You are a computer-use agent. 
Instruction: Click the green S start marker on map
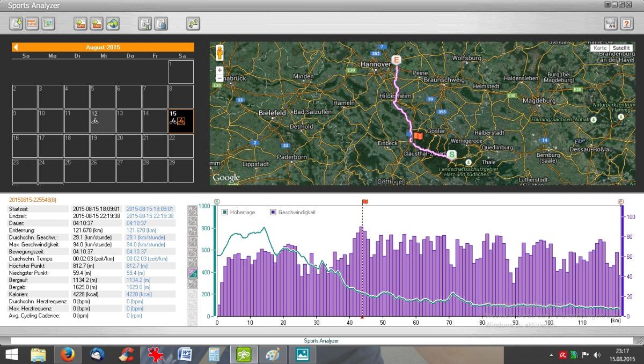(452, 155)
